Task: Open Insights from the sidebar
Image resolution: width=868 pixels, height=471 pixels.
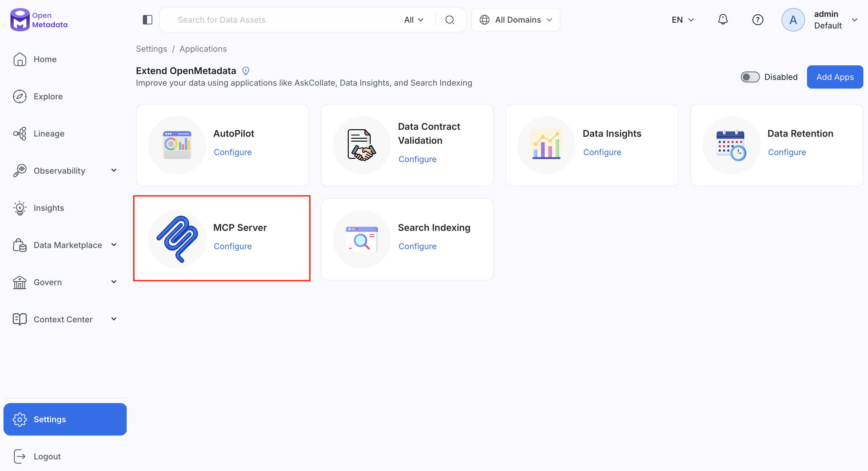Action: click(x=65, y=208)
